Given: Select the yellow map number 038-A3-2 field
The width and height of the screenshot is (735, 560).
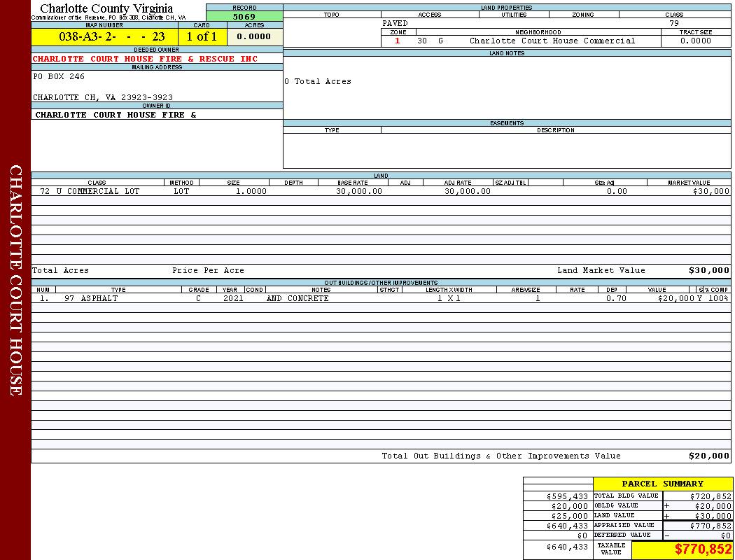Looking at the screenshot, I should point(104,37).
